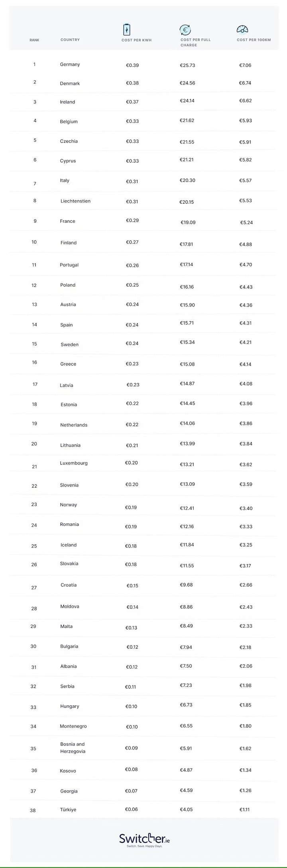Click France's €5.24 per 100km value
Screen dimensions: 287x868
246,222
